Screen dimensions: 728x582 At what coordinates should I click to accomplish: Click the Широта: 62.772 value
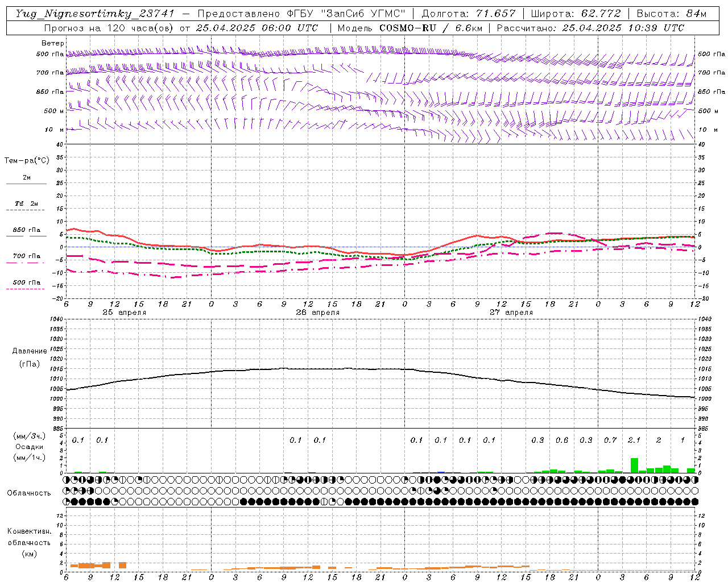tap(576, 14)
